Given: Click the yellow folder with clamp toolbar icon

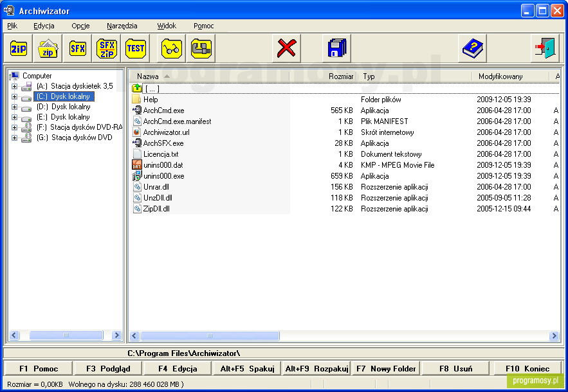Looking at the screenshot, I should [201, 48].
